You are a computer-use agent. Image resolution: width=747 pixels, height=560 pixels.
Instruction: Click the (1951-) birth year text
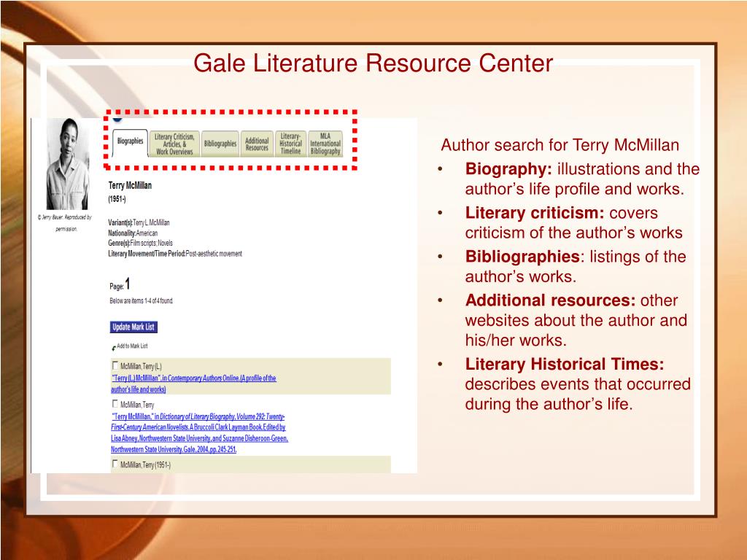pos(117,199)
